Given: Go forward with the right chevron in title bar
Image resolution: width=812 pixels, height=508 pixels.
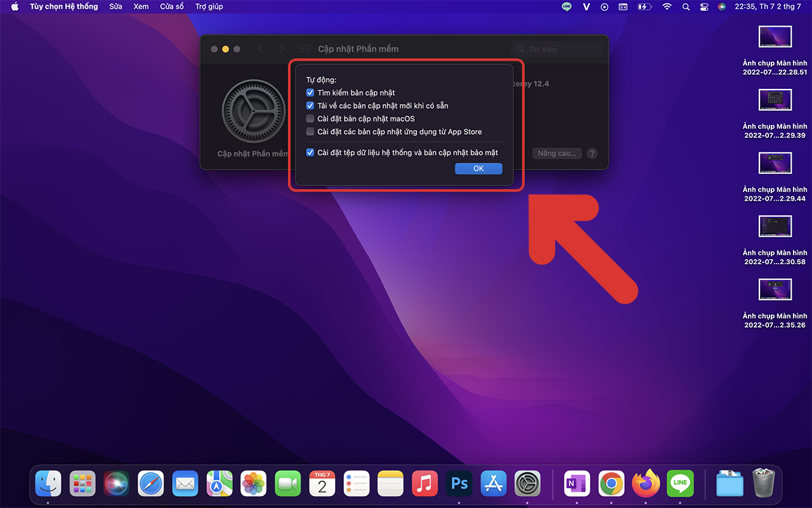Looking at the screenshot, I should tap(281, 49).
